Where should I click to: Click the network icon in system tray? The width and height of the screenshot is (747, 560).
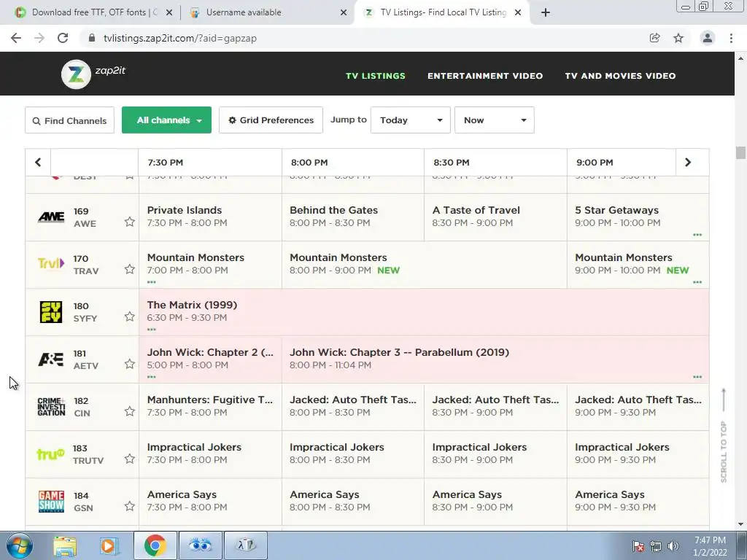click(656, 546)
